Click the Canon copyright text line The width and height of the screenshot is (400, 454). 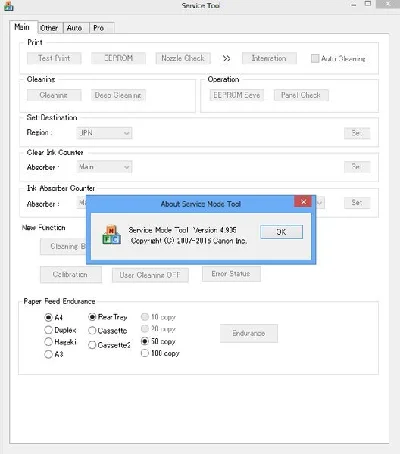point(189,241)
